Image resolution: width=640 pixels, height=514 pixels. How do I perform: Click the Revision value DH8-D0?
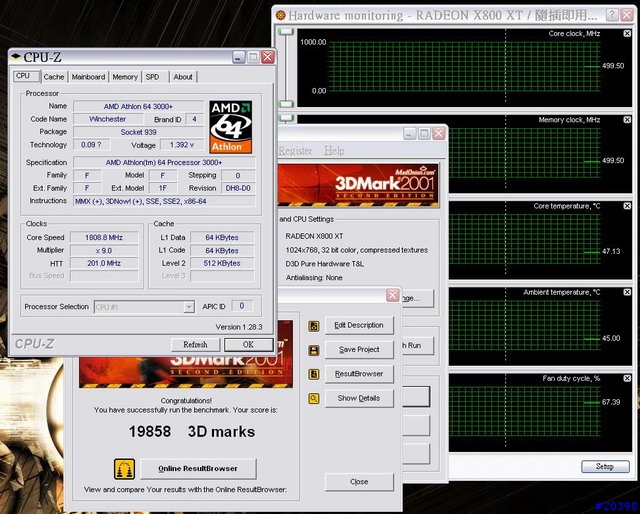tap(238, 188)
